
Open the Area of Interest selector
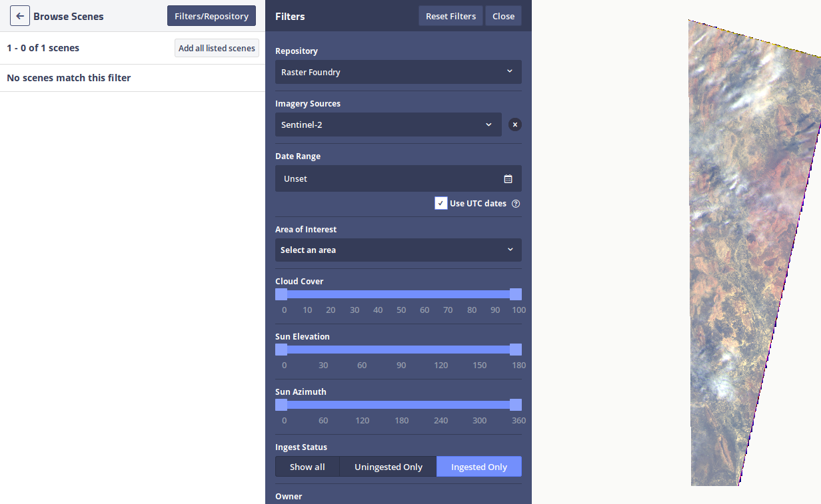pos(399,250)
